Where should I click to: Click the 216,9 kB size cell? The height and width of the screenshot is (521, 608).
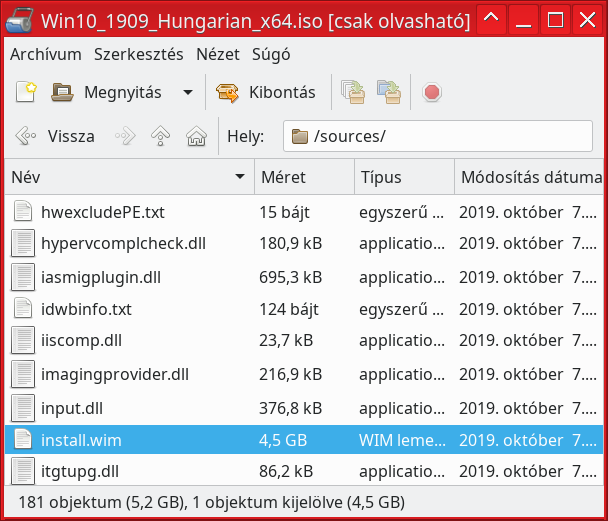coord(290,374)
